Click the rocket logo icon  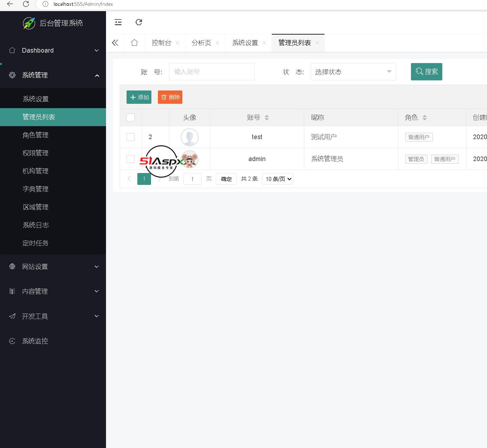pos(29,23)
